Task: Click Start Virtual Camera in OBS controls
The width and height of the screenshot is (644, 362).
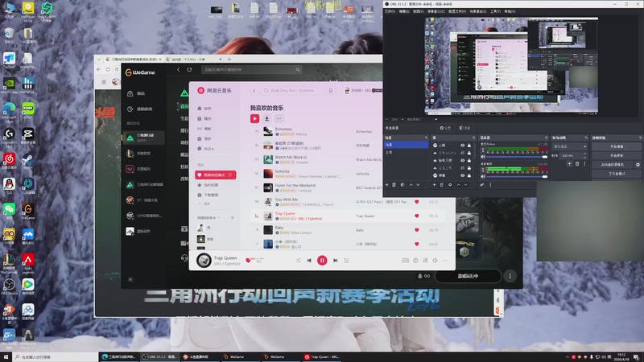Action: pyautogui.click(x=613, y=165)
